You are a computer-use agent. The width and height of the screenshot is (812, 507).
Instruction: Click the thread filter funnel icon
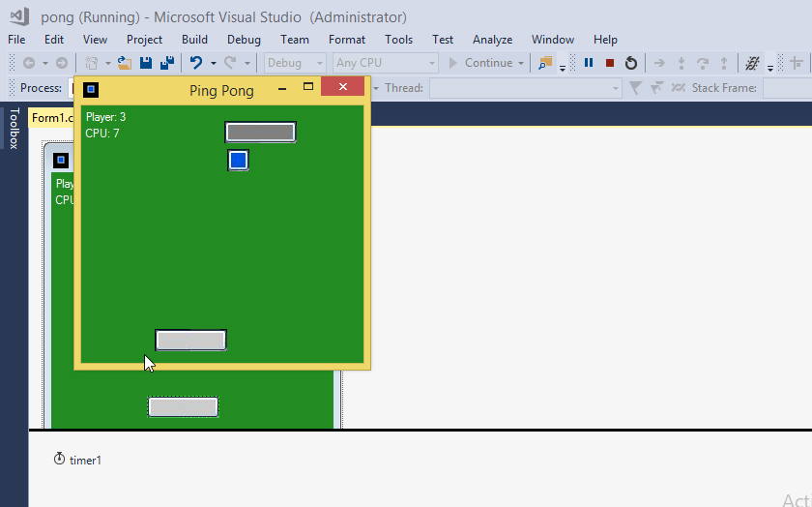[x=635, y=88]
